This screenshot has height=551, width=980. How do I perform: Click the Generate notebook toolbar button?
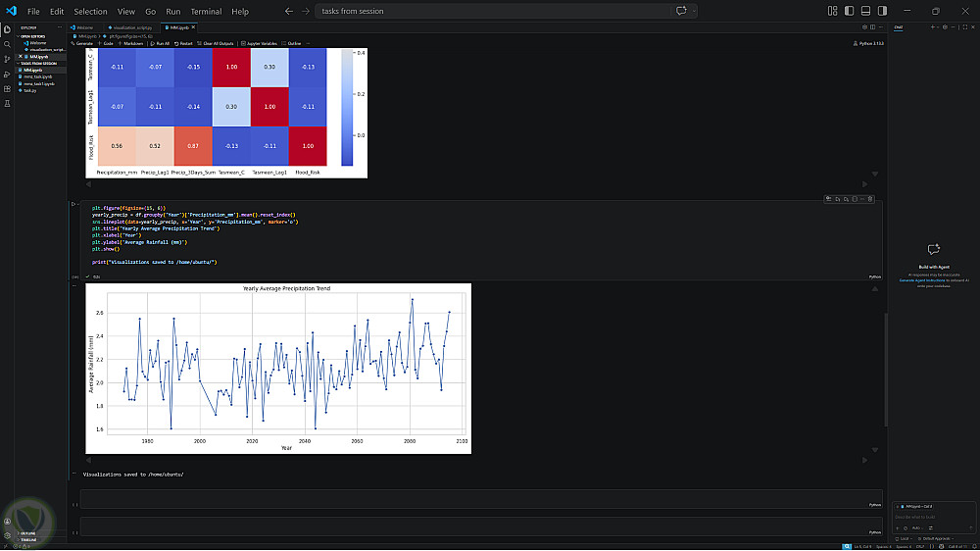point(82,44)
